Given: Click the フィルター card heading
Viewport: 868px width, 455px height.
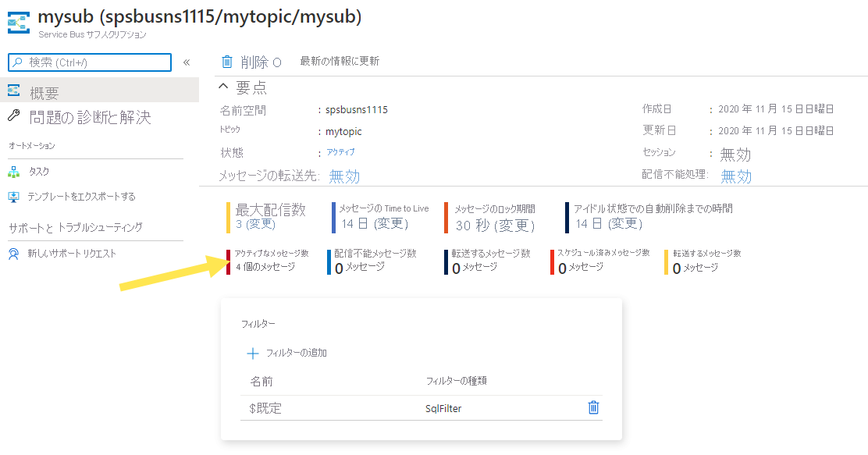Looking at the screenshot, I should [x=258, y=324].
